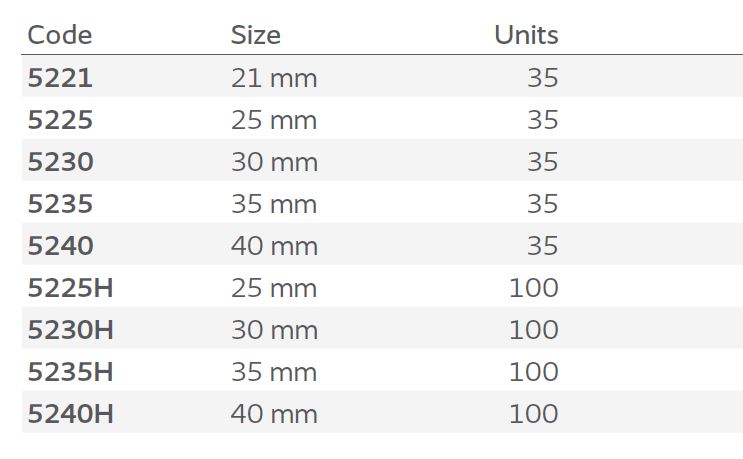The height and width of the screenshot is (459, 743).
Task: Click the Size column header
Action: [x=255, y=35]
